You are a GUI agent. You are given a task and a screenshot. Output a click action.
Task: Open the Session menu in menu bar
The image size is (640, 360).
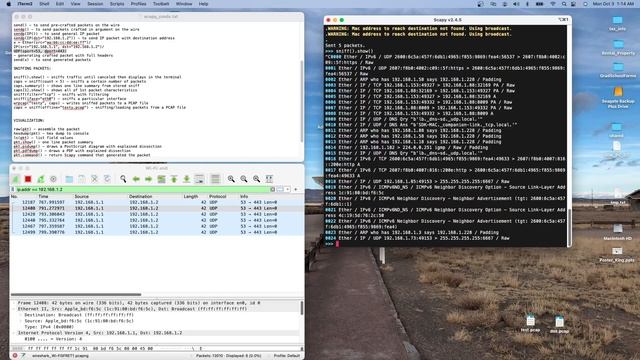point(95,4)
